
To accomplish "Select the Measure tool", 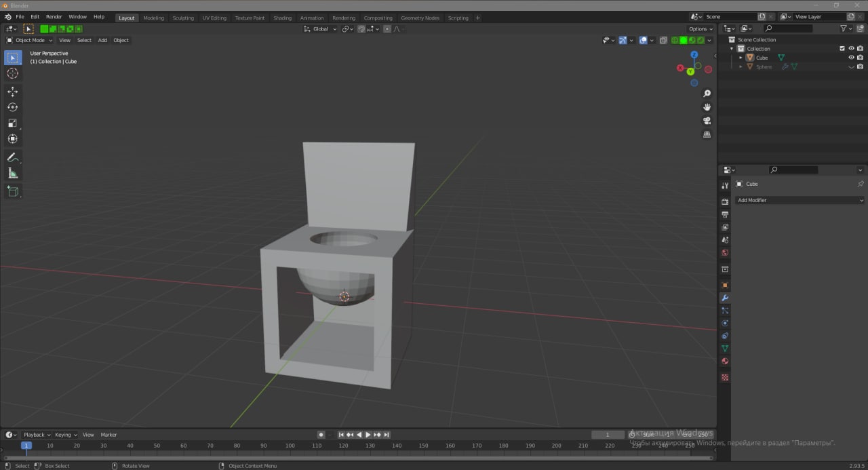I will 12,174.
